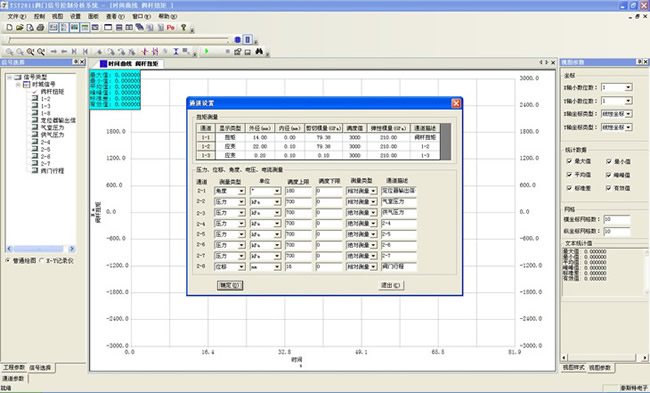
Task: Click the 确定 button in the dialog
Action: click(230, 285)
